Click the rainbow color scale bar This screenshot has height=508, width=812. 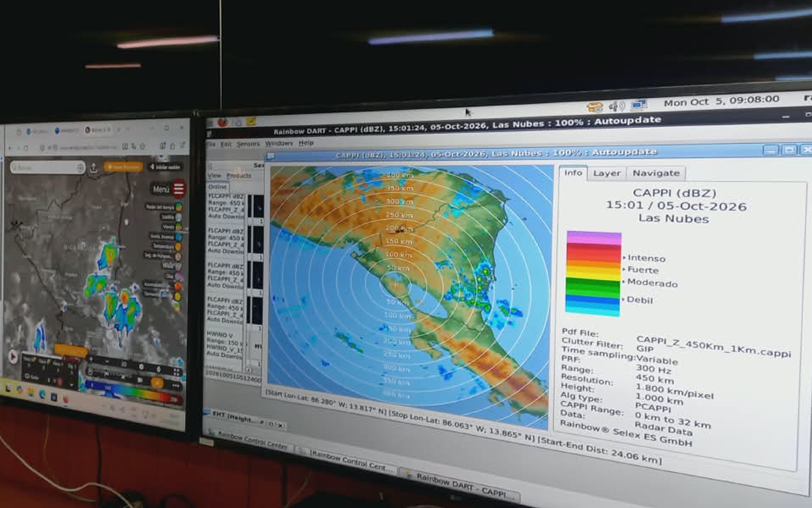tap(133, 393)
